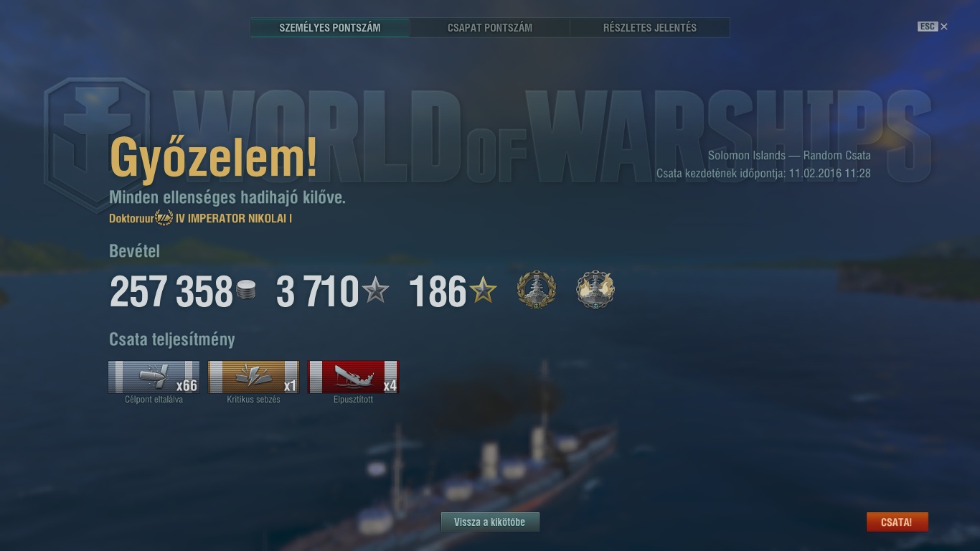Viewport: 980px width, 551px height.
Task: Click the Doktoruur player name
Action: pos(131,218)
